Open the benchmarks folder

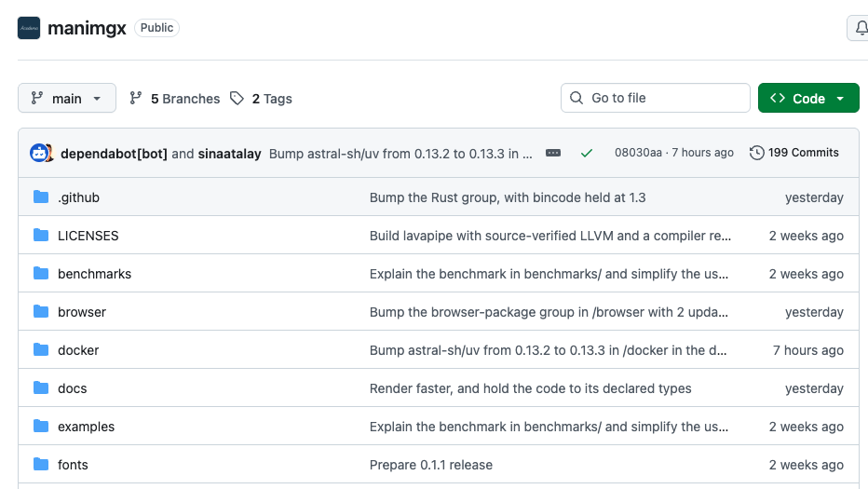95,274
